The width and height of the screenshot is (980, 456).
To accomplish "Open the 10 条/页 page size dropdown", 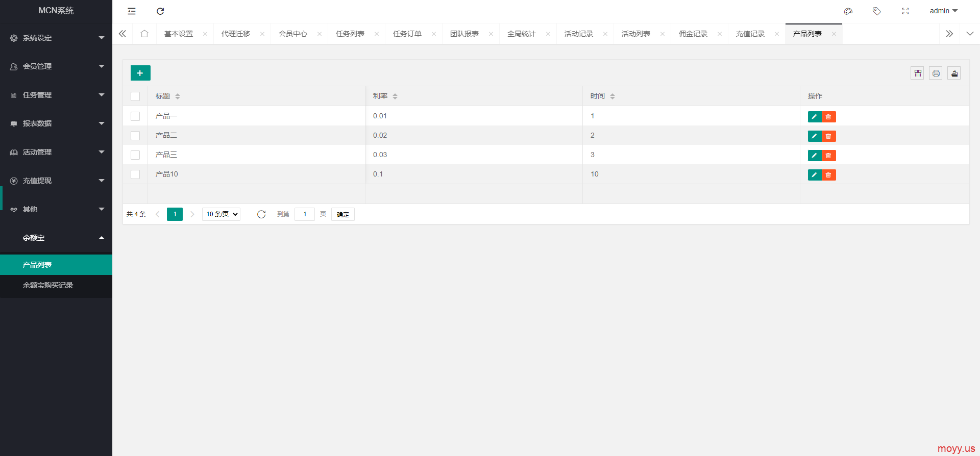I will click(x=222, y=214).
